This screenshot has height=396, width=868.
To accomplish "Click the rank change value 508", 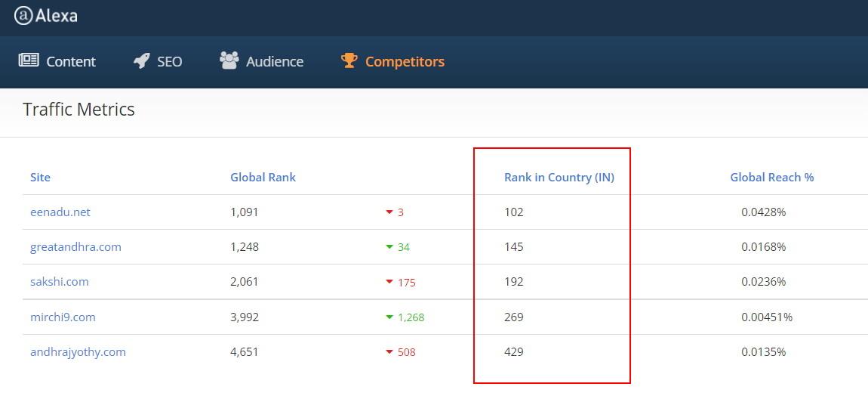I will click(x=406, y=352).
